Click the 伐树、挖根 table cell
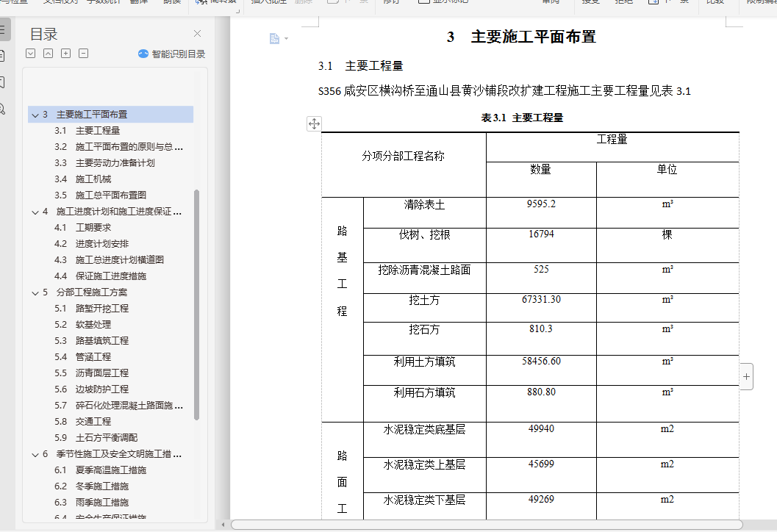 pos(425,245)
